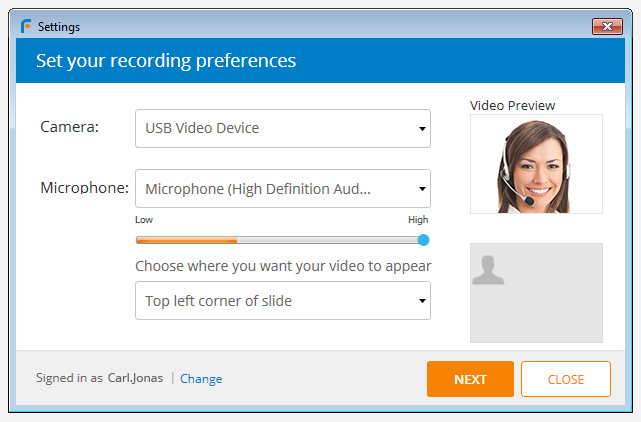Viewport: 641px width, 422px height.
Task: Click the Carl.Jonas username text
Action: 135,379
